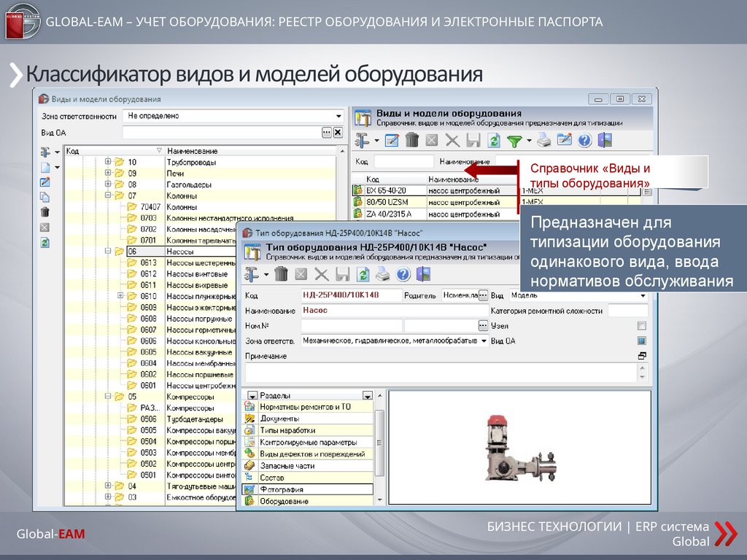747x560 pixels.
Task: Click the exit door icon in the Виды и модели toolbar
Action: click(605, 140)
